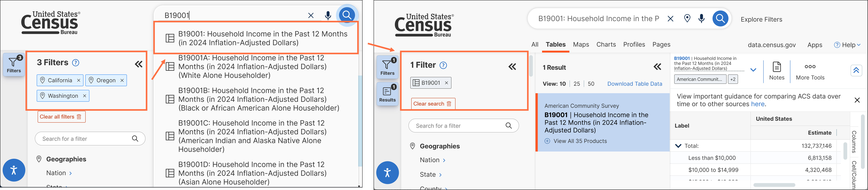Collapse the 1 Result panel with double chevron
Viewport: 868px width, 190px height.
[x=657, y=67]
